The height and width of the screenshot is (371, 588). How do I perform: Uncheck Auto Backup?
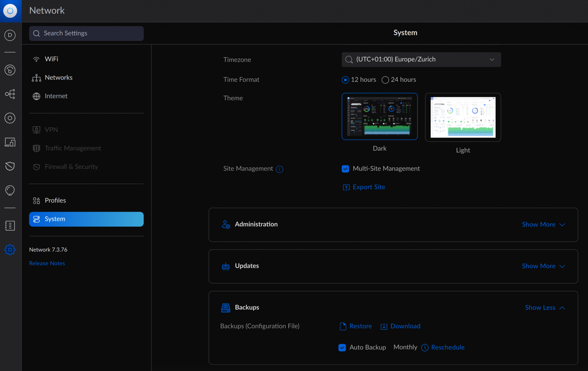coord(342,347)
